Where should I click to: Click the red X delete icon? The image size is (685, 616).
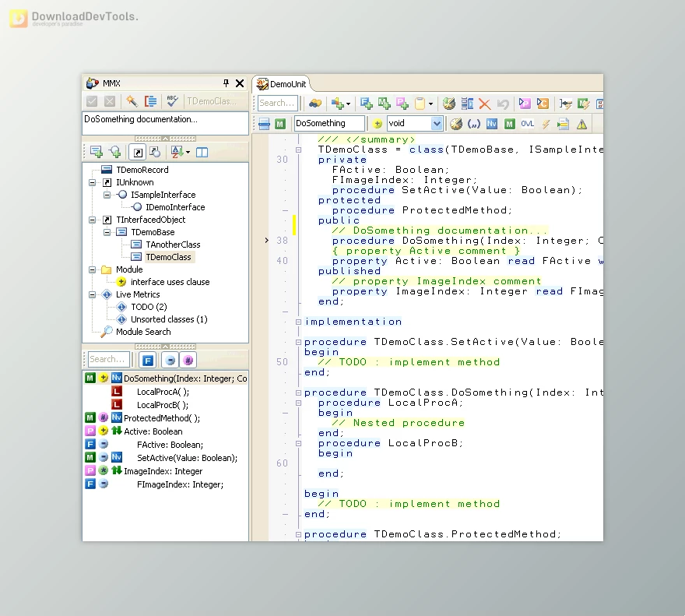(484, 104)
